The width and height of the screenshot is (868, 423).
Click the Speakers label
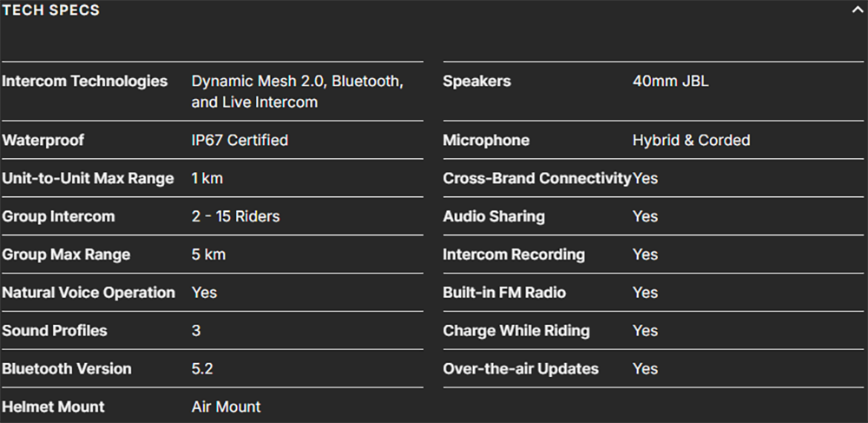coord(477,82)
